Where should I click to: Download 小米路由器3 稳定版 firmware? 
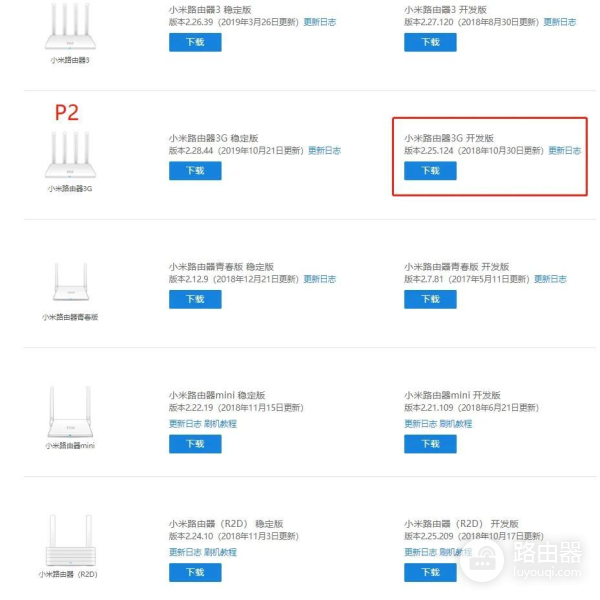point(195,42)
